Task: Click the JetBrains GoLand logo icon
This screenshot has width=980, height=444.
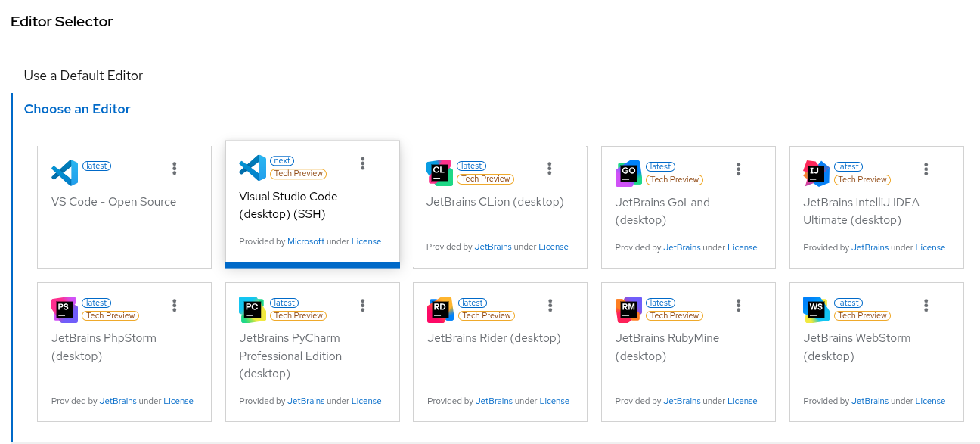Action: tap(628, 173)
